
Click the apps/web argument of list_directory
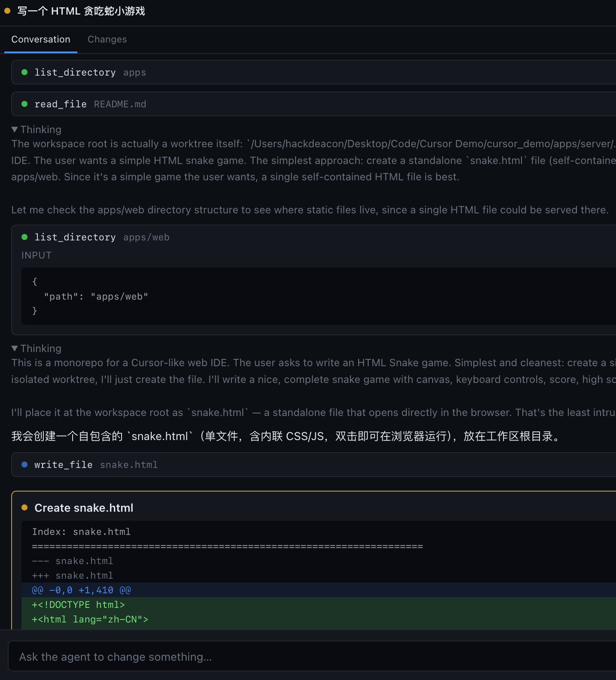[x=146, y=237]
